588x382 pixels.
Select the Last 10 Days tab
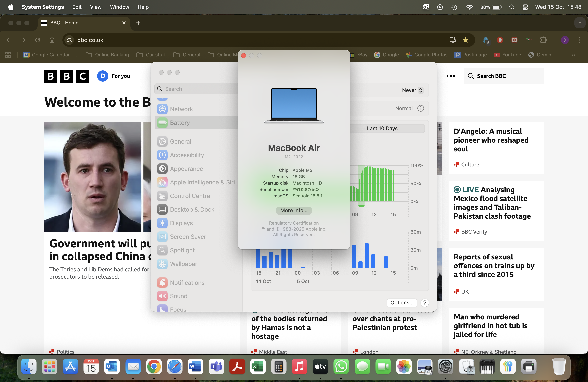(382, 128)
